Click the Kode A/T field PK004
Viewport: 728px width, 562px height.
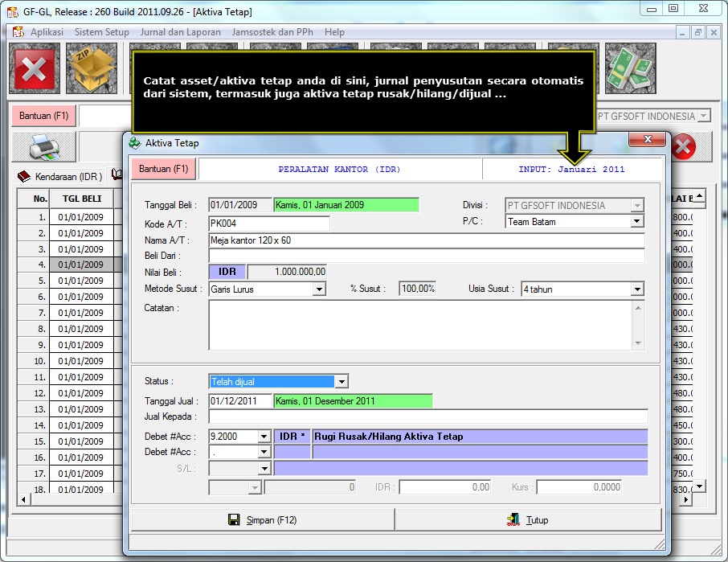coord(269,224)
